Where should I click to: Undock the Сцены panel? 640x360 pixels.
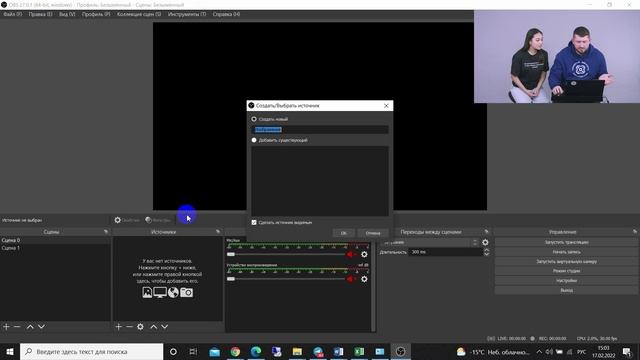coord(106,232)
